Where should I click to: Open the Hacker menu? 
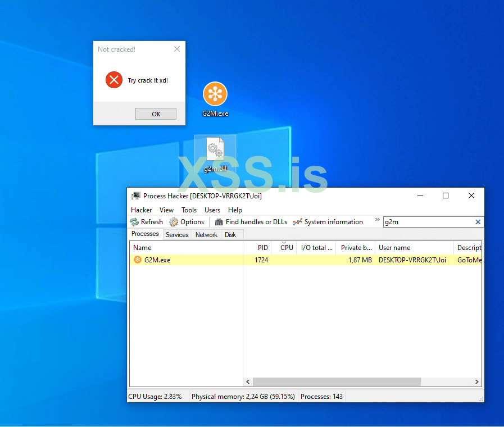tap(141, 210)
